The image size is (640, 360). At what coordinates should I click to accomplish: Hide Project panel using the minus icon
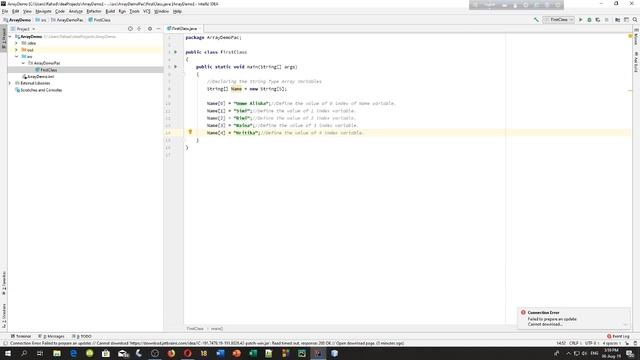coord(158,29)
